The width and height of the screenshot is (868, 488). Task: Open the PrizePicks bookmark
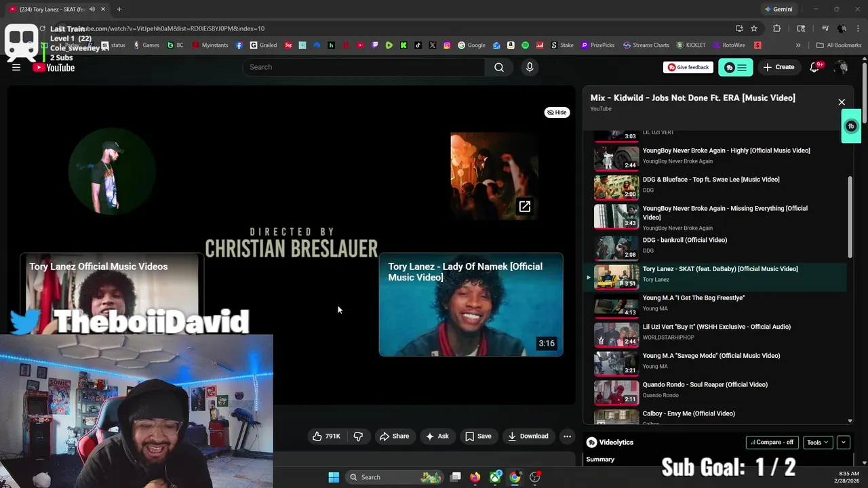click(x=597, y=45)
